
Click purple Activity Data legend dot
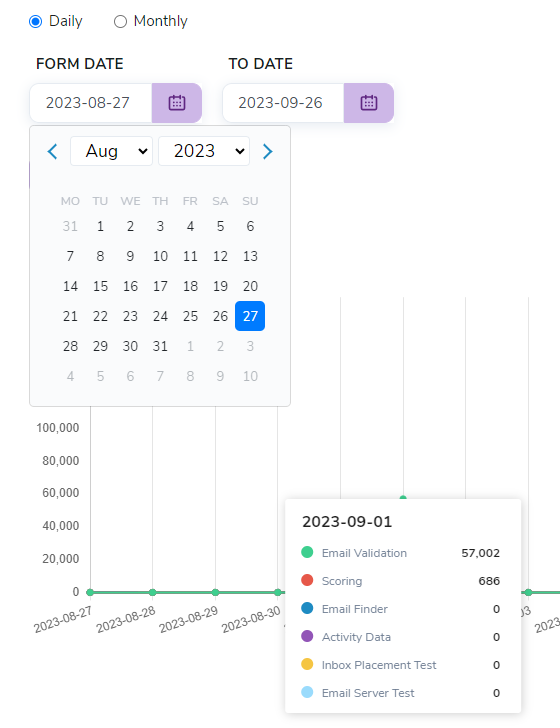point(307,636)
